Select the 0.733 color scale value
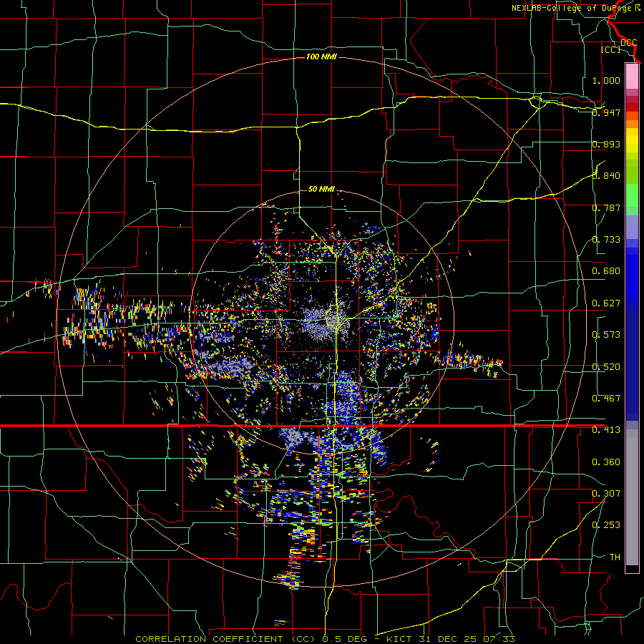The height and width of the screenshot is (644, 644). coord(606,240)
